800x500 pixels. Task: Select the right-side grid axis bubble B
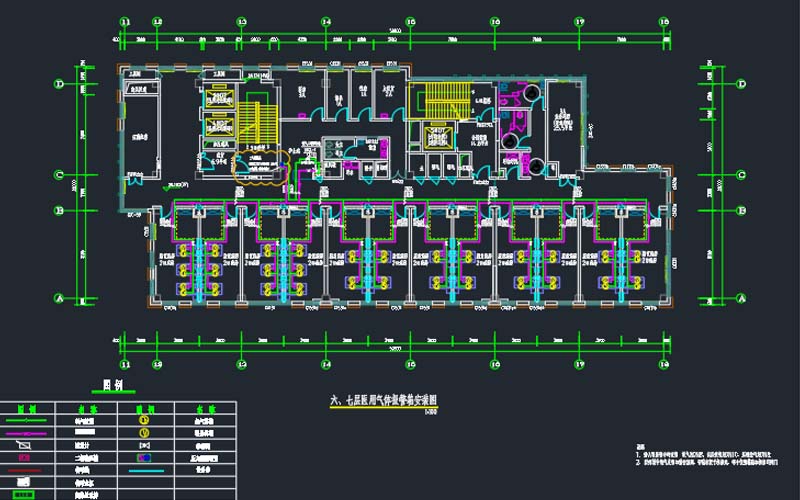pyautogui.click(x=741, y=210)
